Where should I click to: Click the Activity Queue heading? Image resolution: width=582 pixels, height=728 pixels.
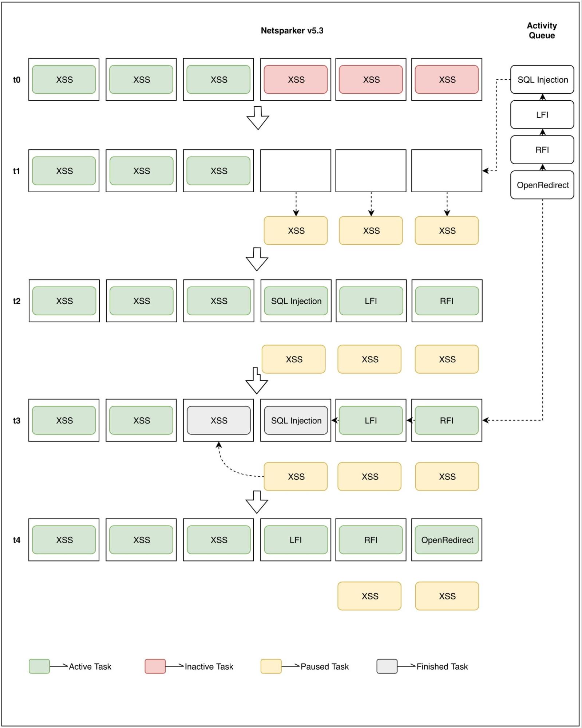[x=542, y=31]
